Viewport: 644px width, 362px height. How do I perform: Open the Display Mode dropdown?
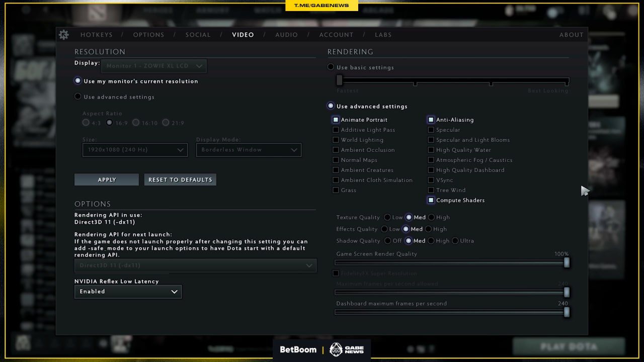pyautogui.click(x=249, y=150)
